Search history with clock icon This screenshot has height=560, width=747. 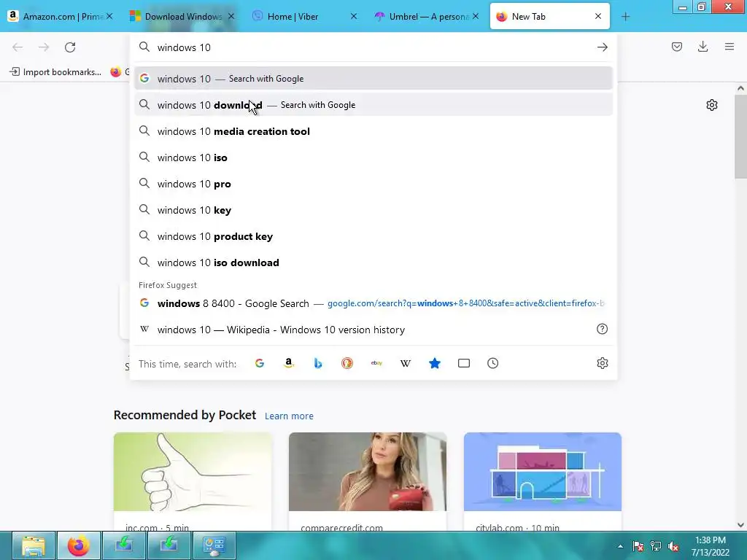493,363
